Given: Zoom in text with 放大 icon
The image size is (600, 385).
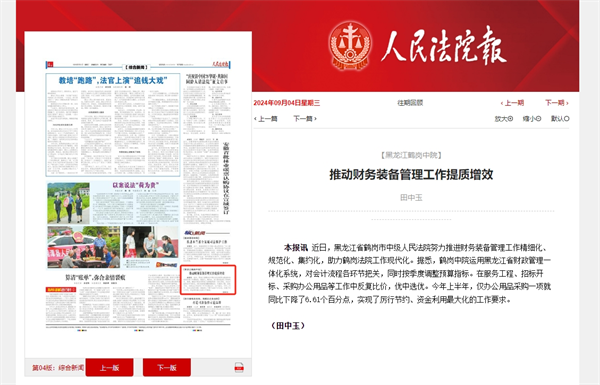Looking at the screenshot, I should [x=504, y=119].
